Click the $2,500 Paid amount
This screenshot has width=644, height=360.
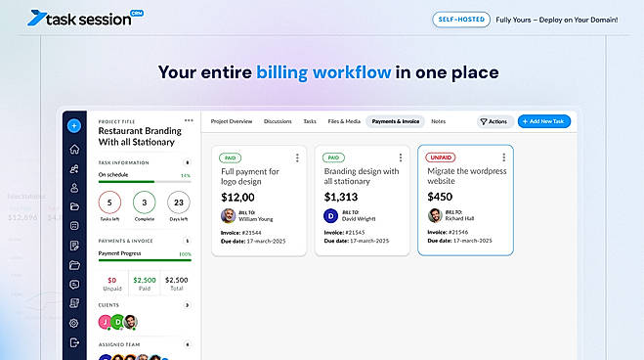click(x=145, y=280)
